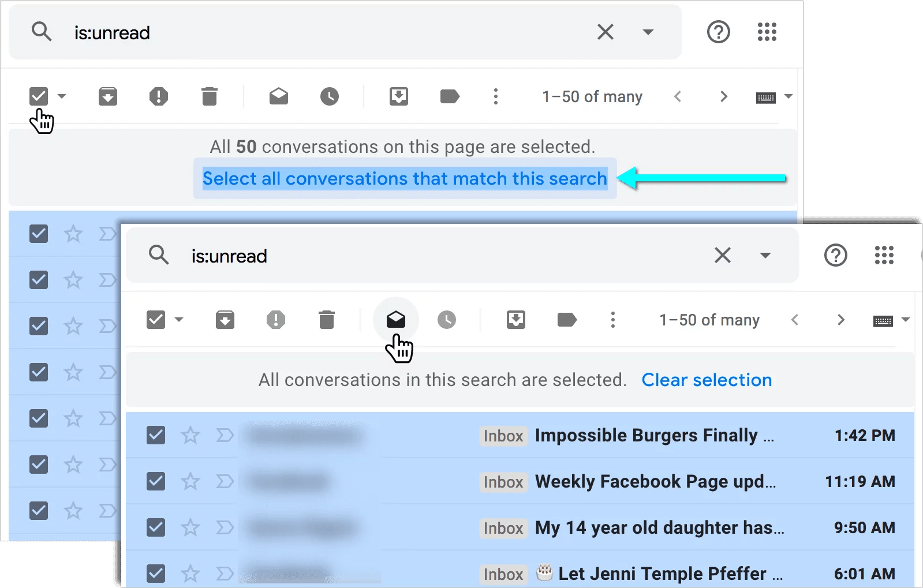The width and height of the screenshot is (923, 588).
Task: Click Archive icon in back window toolbar
Action: (x=108, y=96)
